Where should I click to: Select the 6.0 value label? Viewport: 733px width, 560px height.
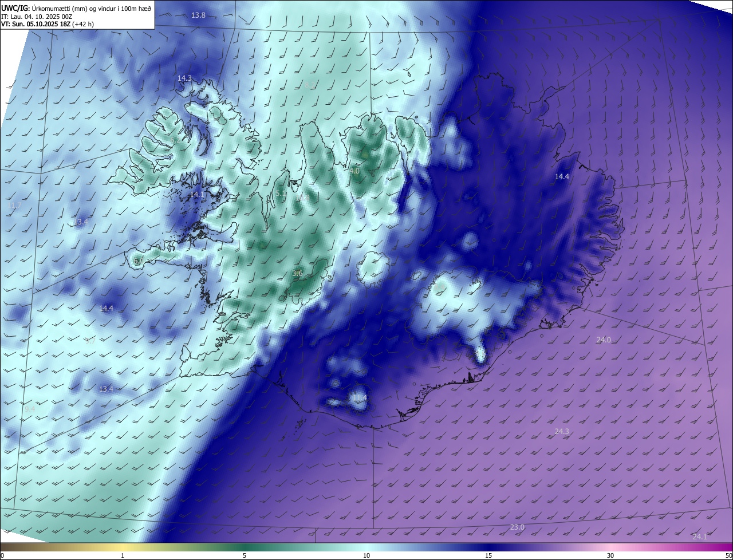[139, 262]
